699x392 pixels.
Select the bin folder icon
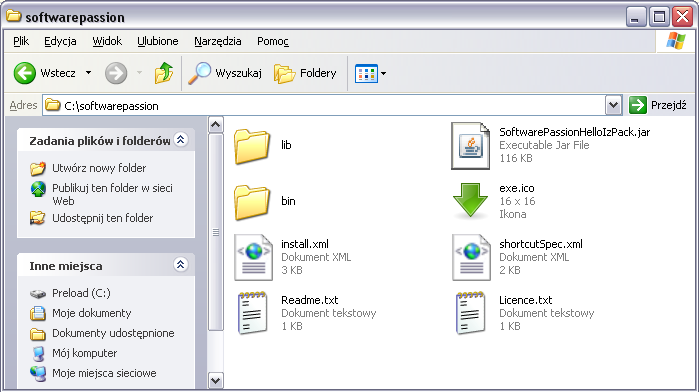252,202
